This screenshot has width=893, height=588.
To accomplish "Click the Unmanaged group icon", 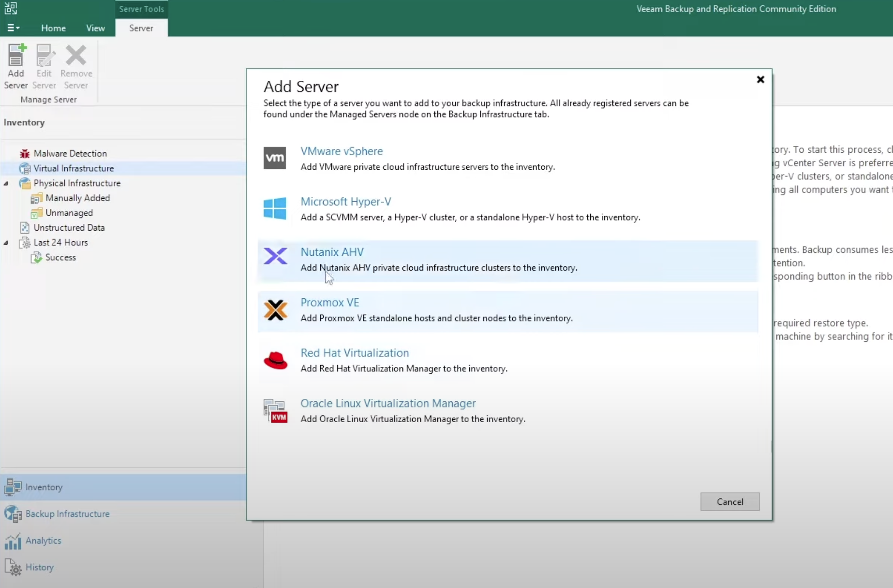I will (x=36, y=213).
